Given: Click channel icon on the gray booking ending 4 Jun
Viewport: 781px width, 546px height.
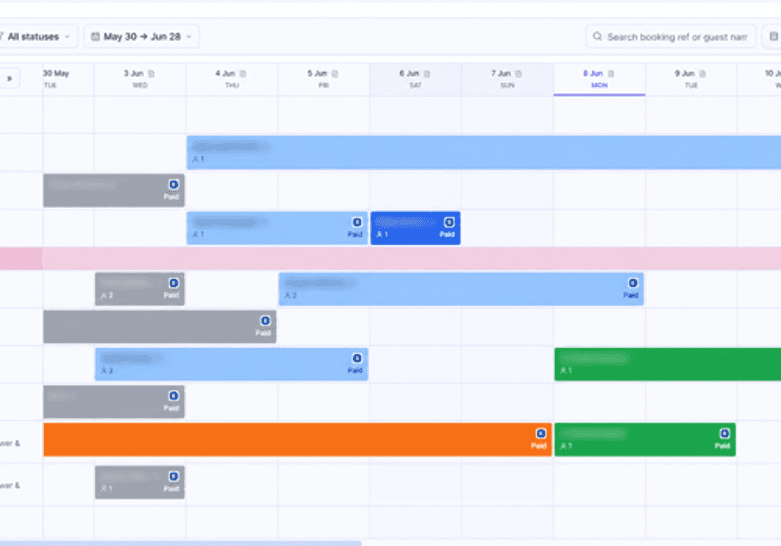Looking at the screenshot, I should coord(265,321).
